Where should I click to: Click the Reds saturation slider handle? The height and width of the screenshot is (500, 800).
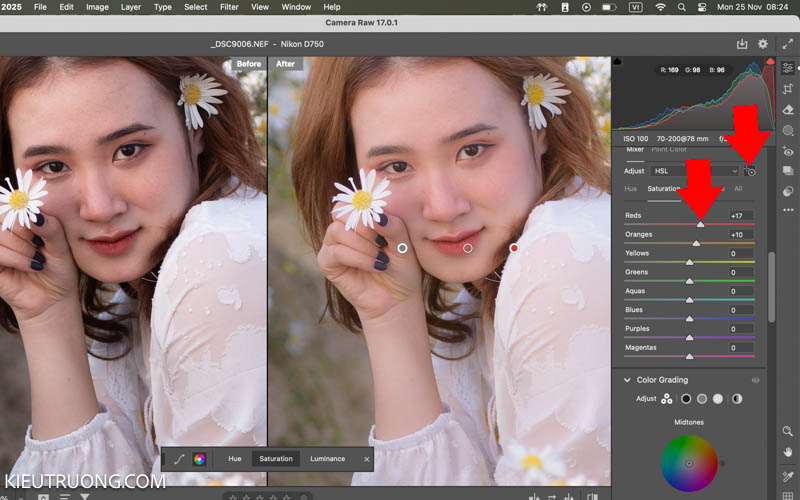pyautogui.click(x=701, y=224)
